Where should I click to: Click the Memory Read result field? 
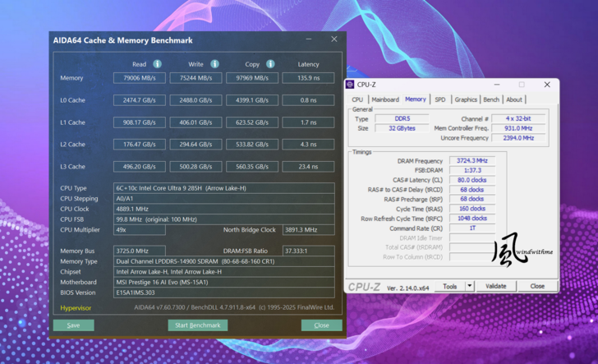(139, 78)
